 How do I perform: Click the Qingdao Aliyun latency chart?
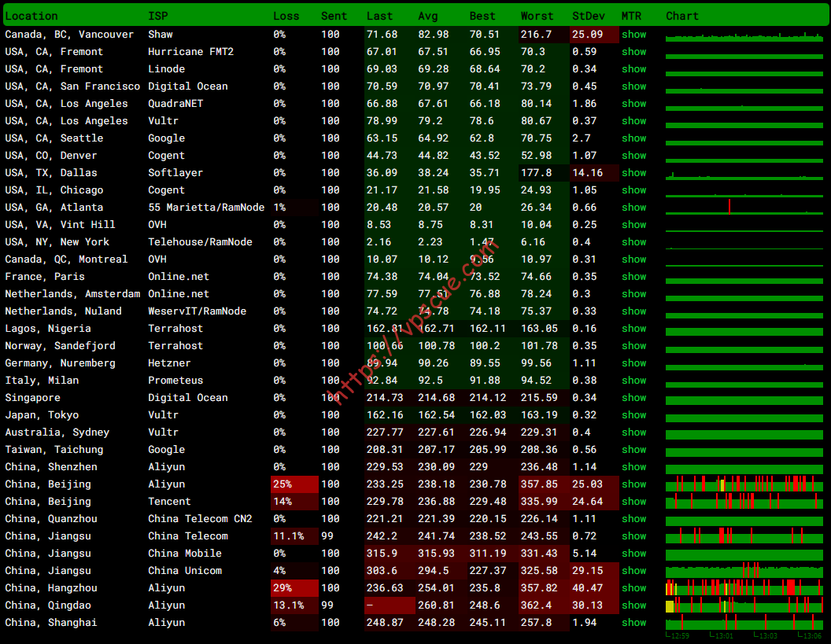click(744, 605)
